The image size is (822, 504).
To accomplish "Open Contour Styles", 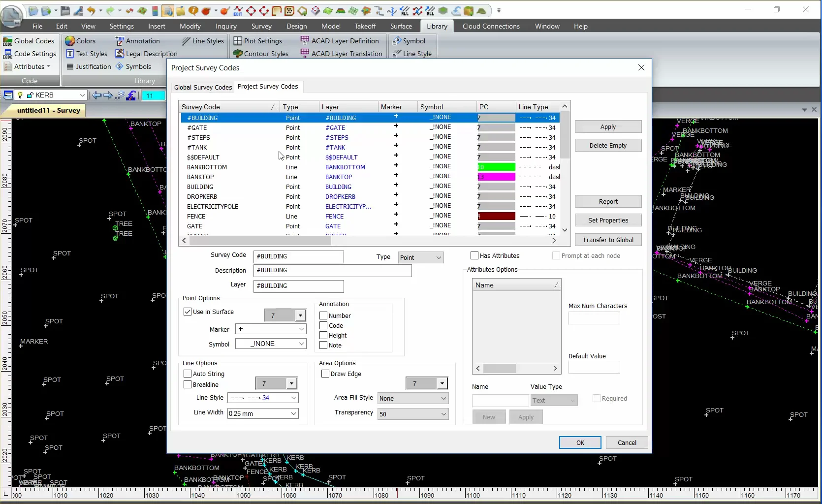I will [x=262, y=54].
